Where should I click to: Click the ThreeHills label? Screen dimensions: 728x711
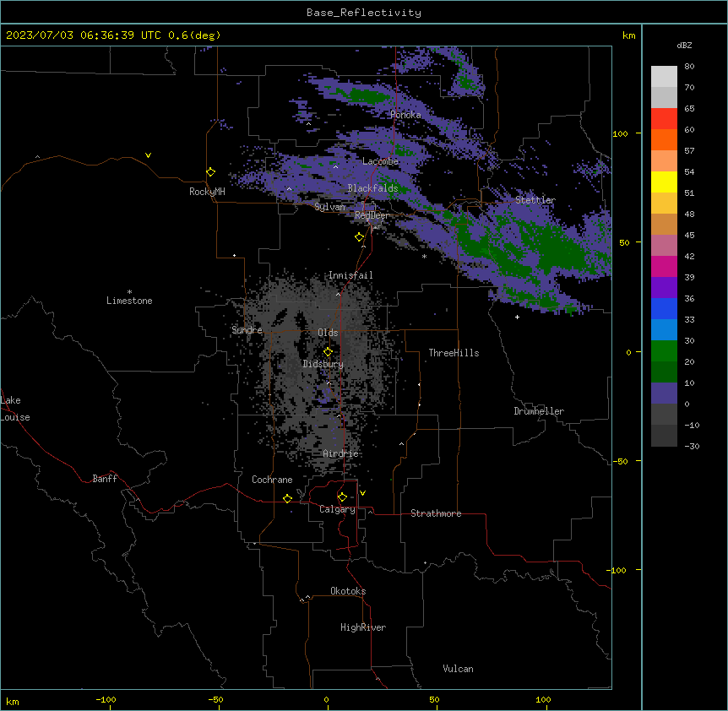(x=454, y=353)
